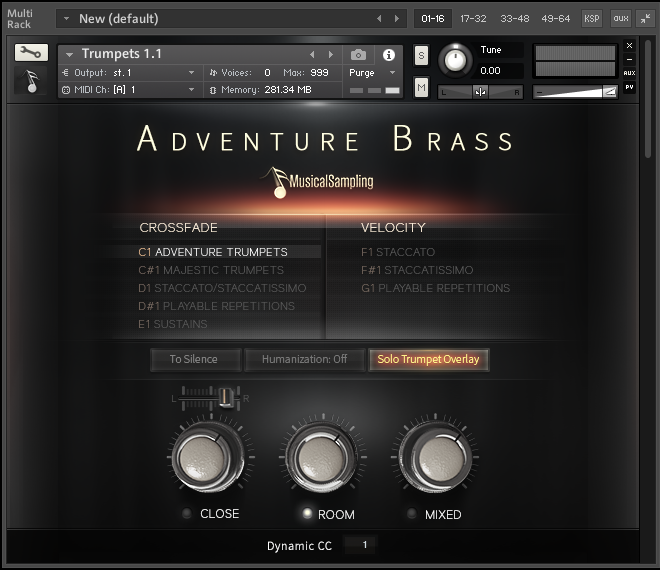660x570 pixels.
Task: Minimize rack view with collapse arrows icon
Action: [x=645, y=19]
